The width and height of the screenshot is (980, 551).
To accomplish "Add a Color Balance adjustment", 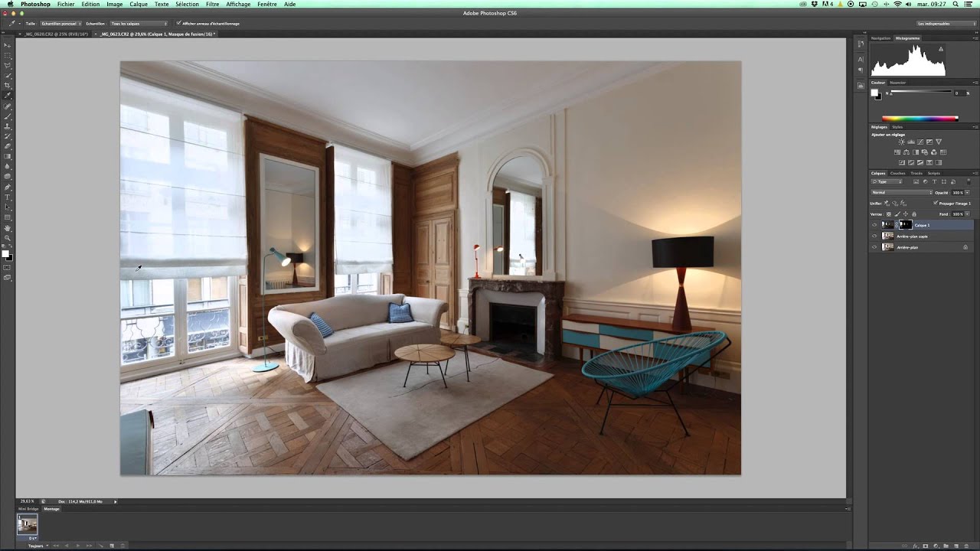I will pyautogui.click(x=906, y=152).
